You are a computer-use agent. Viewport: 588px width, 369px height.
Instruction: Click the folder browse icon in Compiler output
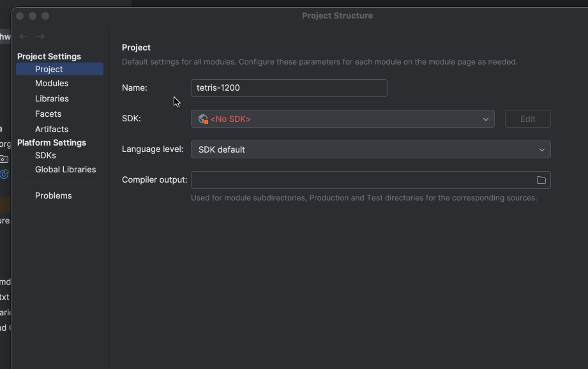click(x=541, y=180)
